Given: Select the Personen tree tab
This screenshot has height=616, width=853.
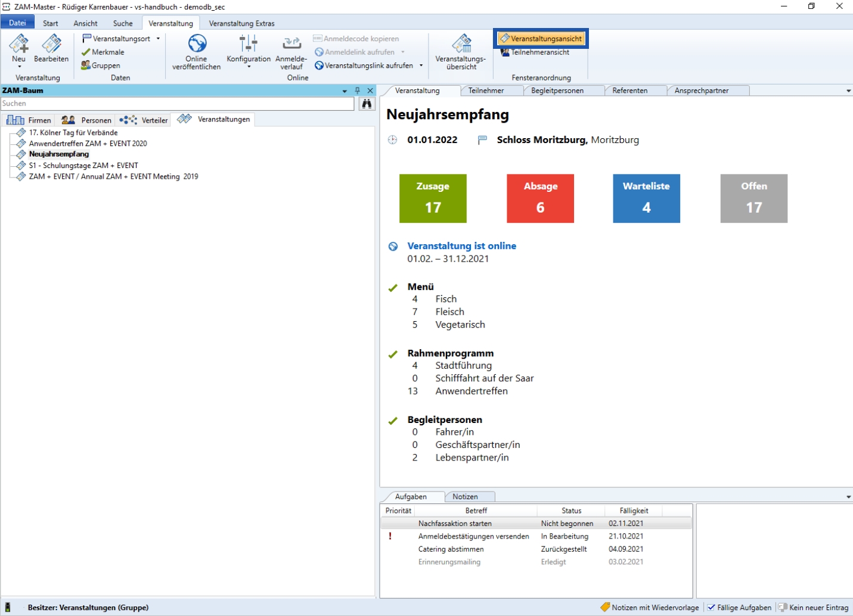Looking at the screenshot, I should point(86,120).
